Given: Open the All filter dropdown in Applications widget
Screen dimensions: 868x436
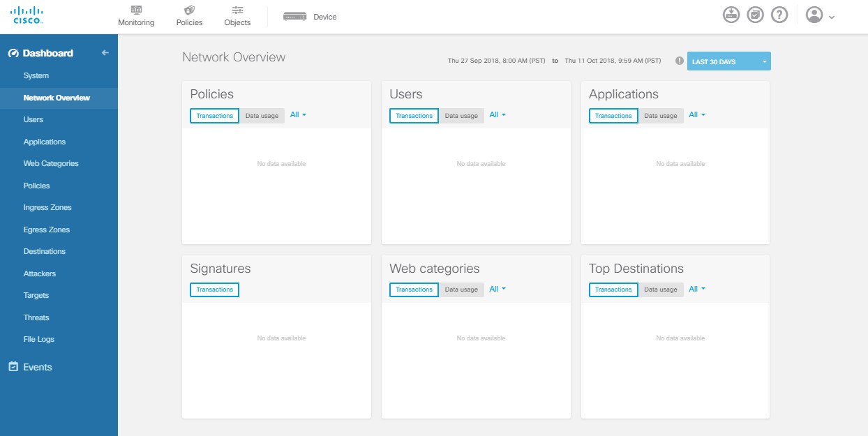Looking at the screenshot, I should coord(696,114).
